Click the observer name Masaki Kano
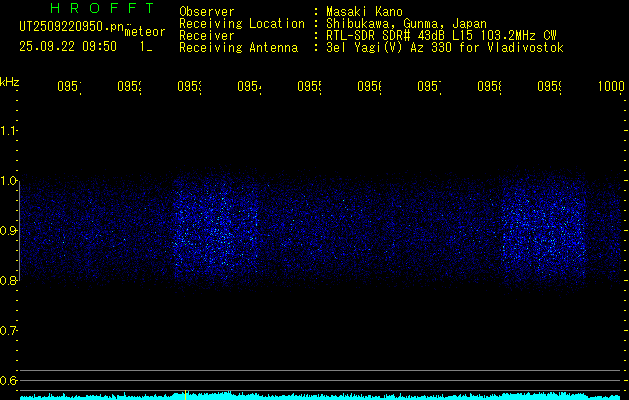 [x=364, y=11]
